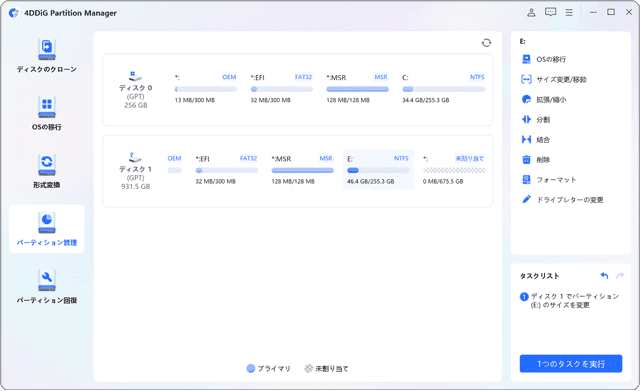Image resolution: width=640 pixels, height=391 pixels.
Task: Click the refresh disk list icon
Action: click(486, 43)
